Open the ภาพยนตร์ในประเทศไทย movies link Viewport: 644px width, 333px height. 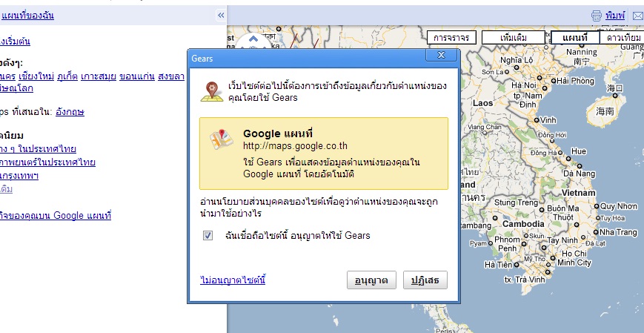click(47, 162)
